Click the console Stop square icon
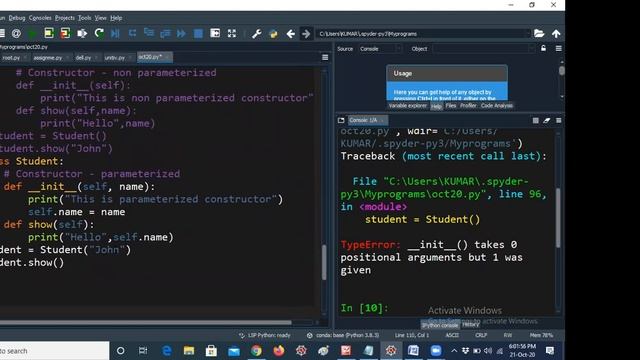 [536, 120]
